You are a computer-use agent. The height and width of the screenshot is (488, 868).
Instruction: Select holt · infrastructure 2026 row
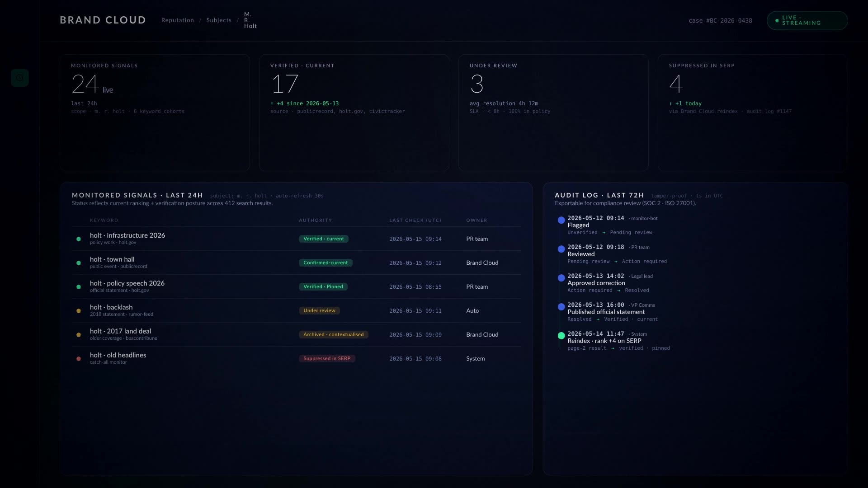click(x=296, y=239)
